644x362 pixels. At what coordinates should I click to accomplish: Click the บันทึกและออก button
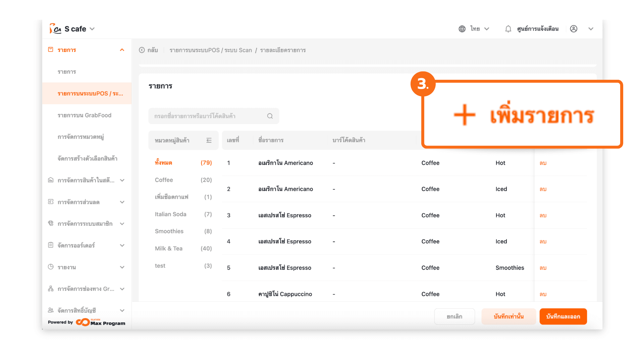563,316
